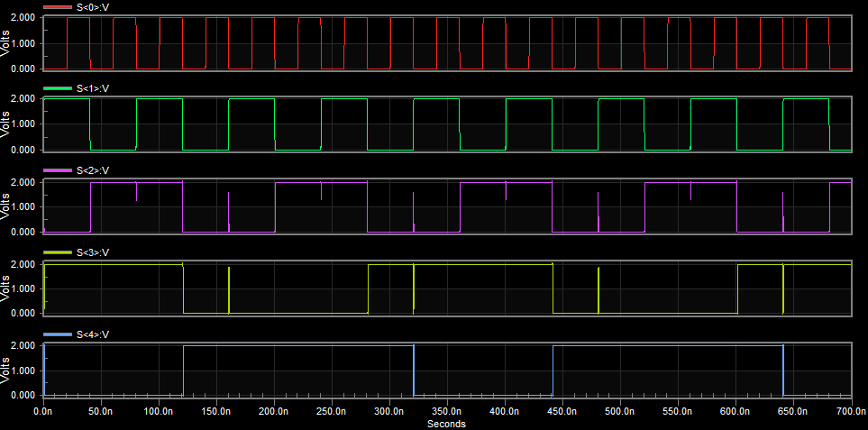Click the Volts axis title of S<3> plot
The image size is (868, 430).
click(x=5, y=288)
